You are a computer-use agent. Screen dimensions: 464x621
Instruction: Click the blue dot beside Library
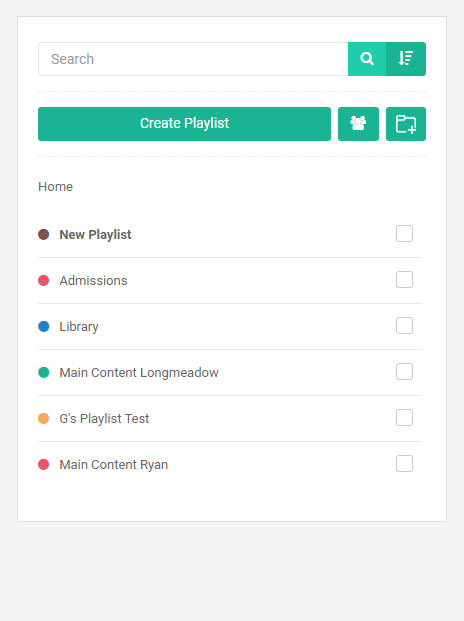click(44, 326)
